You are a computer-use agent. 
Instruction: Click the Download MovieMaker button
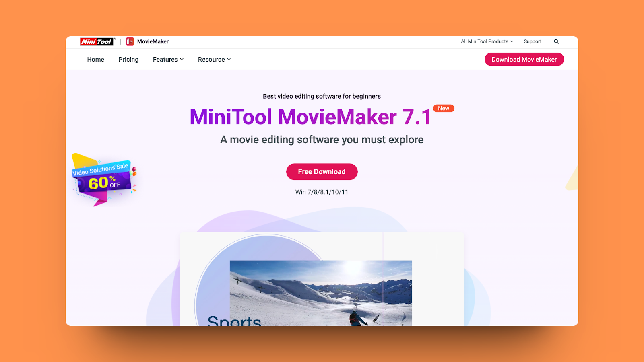(x=524, y=59)
